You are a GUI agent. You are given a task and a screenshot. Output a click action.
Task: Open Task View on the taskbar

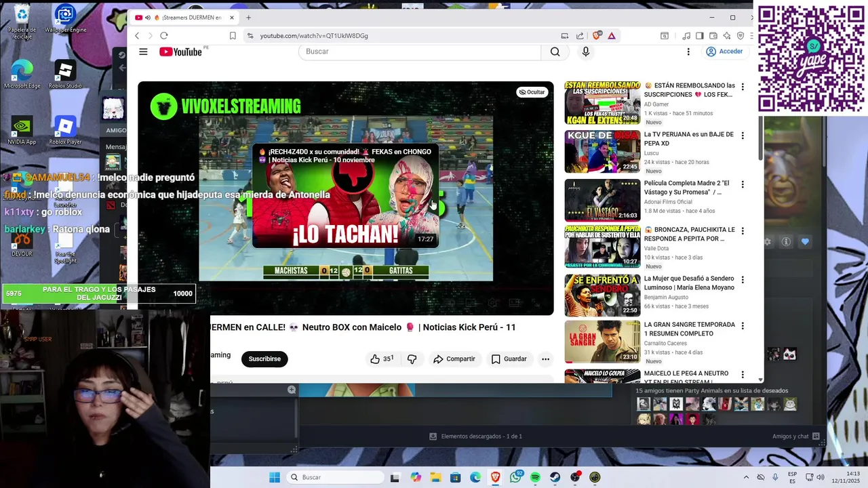click(395, 477)
